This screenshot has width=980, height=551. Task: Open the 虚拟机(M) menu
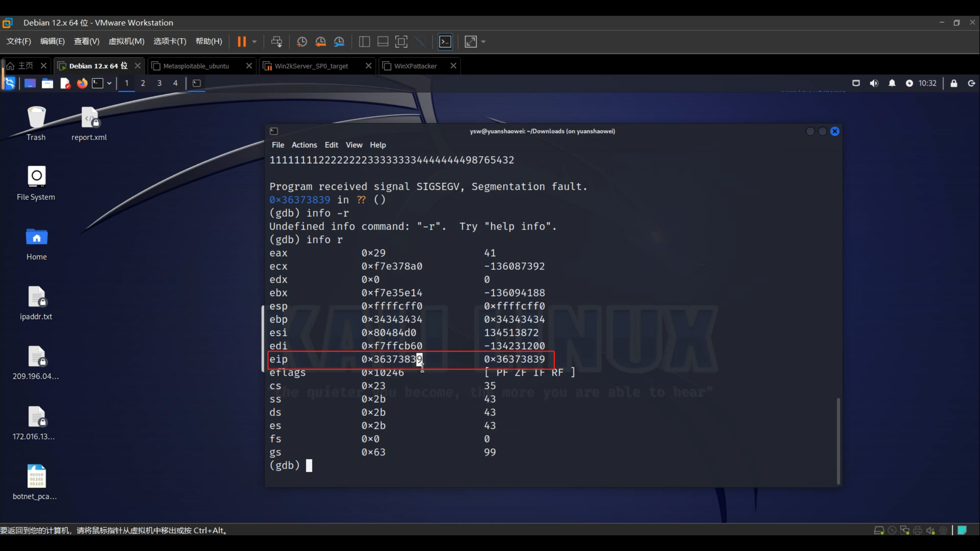click(x=126, y=41)
